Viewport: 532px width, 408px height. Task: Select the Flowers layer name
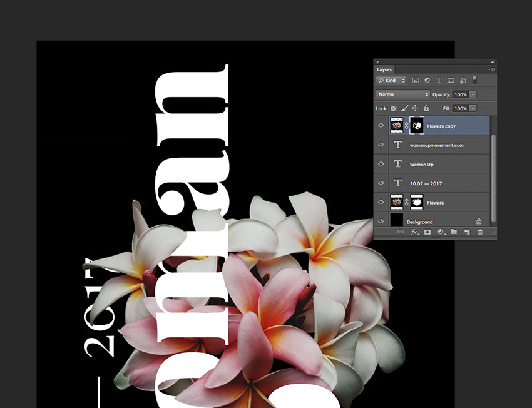tap(436, 203)
